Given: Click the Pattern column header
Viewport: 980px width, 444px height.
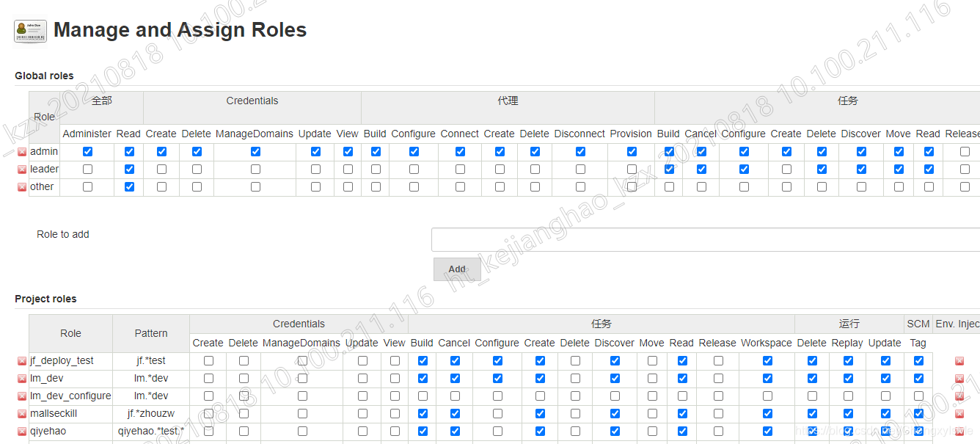Looking at the screenshot, I should [151, 333].
